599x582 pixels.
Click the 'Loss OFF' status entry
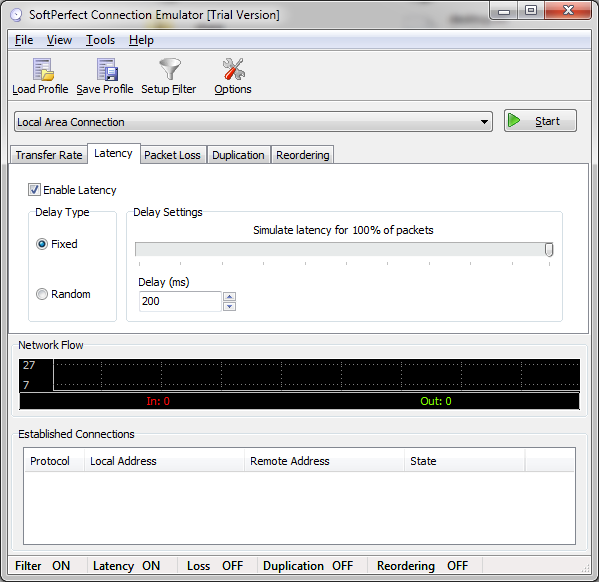point(215,566)
